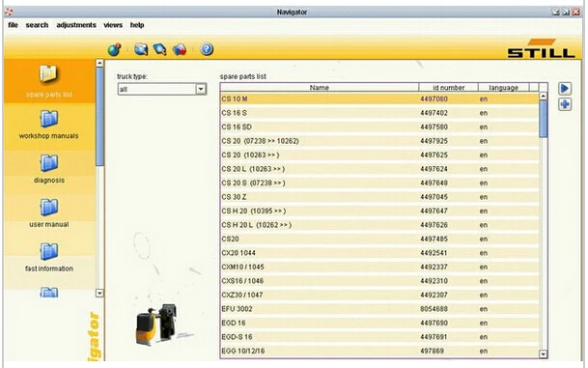The width and height of the screenshot is (588, 368).
Task: Open the search menu
Action: 37,25
